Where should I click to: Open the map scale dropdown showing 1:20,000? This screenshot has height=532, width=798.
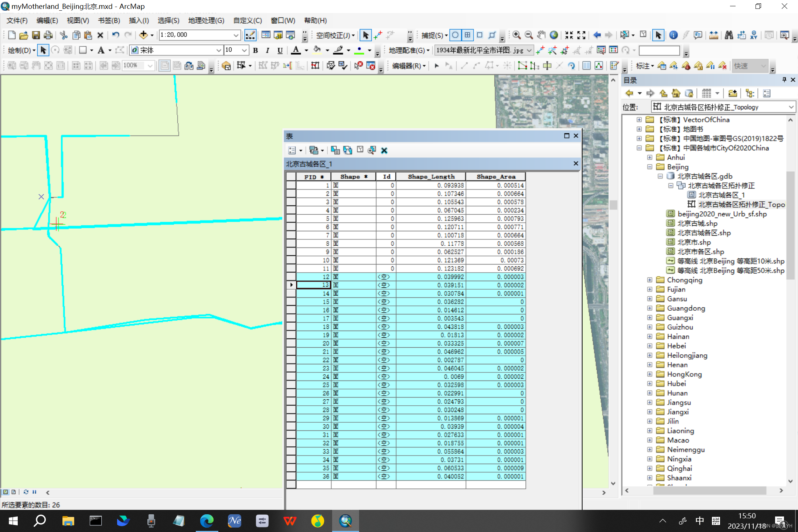[x=236, y=35]
